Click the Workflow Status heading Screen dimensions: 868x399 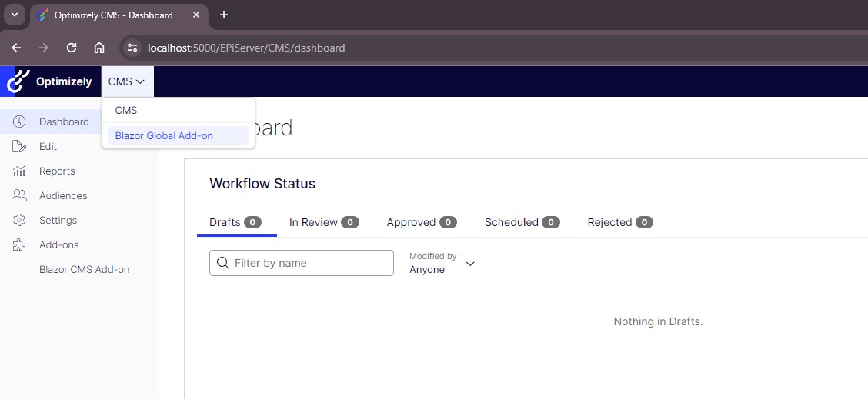click(262, 184)
